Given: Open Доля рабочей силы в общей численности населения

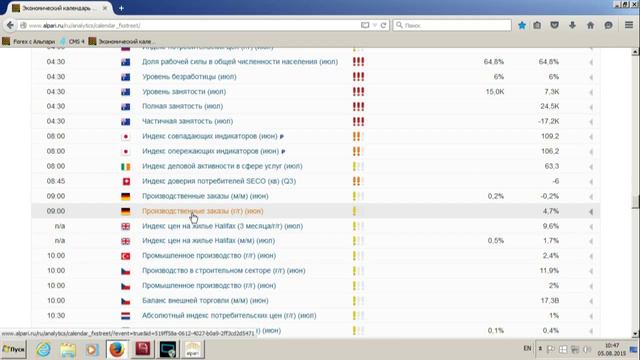Looking at the screenshot, I should [240, 62].
